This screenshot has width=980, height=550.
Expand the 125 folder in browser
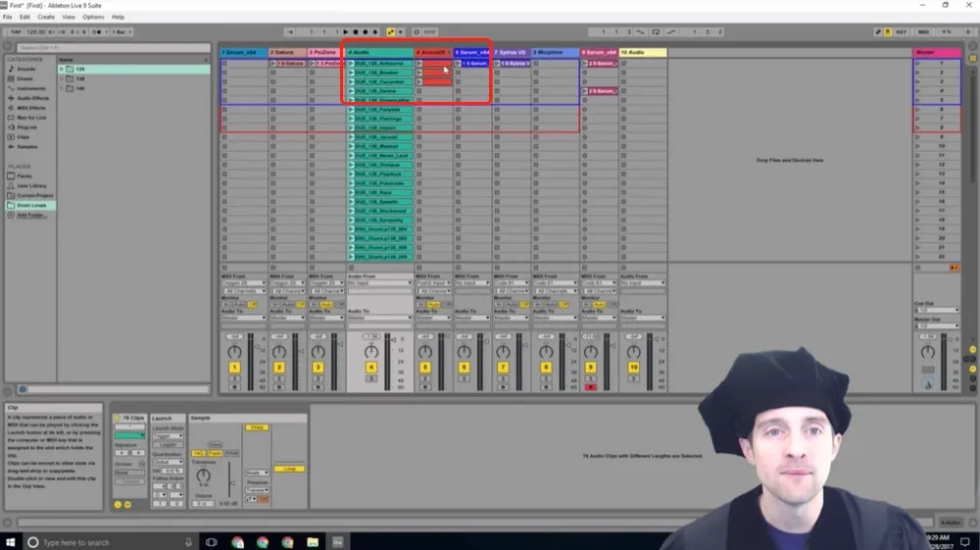tap(62, 69)
